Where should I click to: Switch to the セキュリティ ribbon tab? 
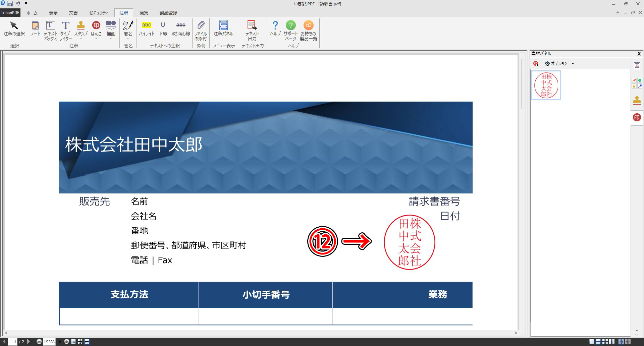[x=98, y=13]
